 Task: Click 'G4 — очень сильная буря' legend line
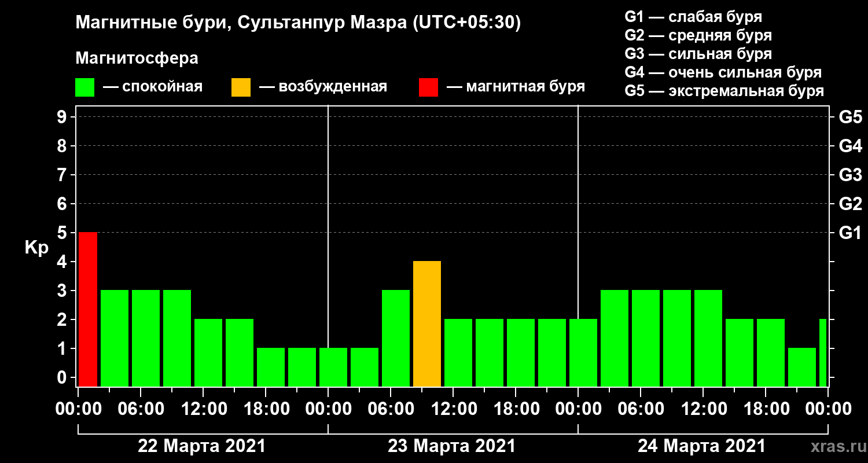[x=723, y=72]
